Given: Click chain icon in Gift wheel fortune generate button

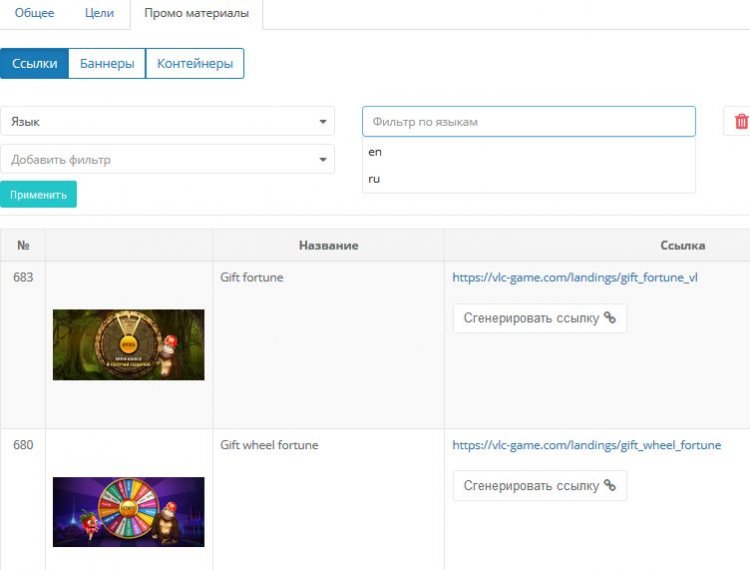Looking at the screenshot, I should click(610, 485).
